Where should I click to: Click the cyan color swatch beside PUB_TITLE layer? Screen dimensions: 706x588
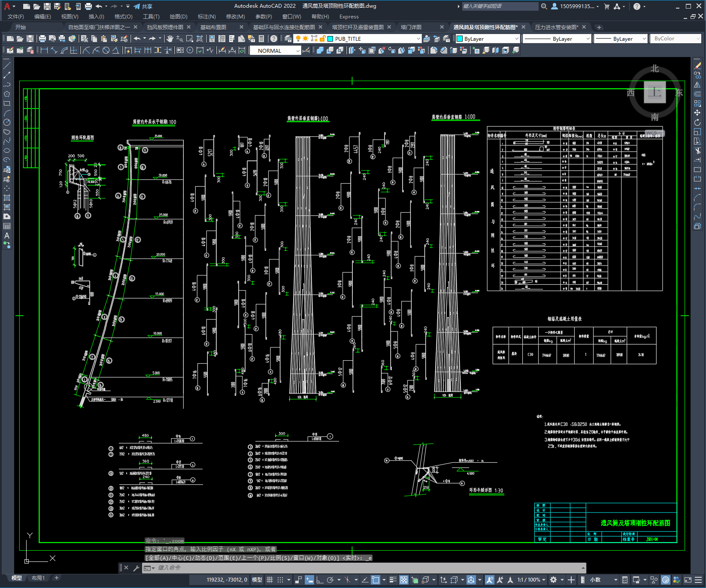pyautogui.click(x=330, y=39)
